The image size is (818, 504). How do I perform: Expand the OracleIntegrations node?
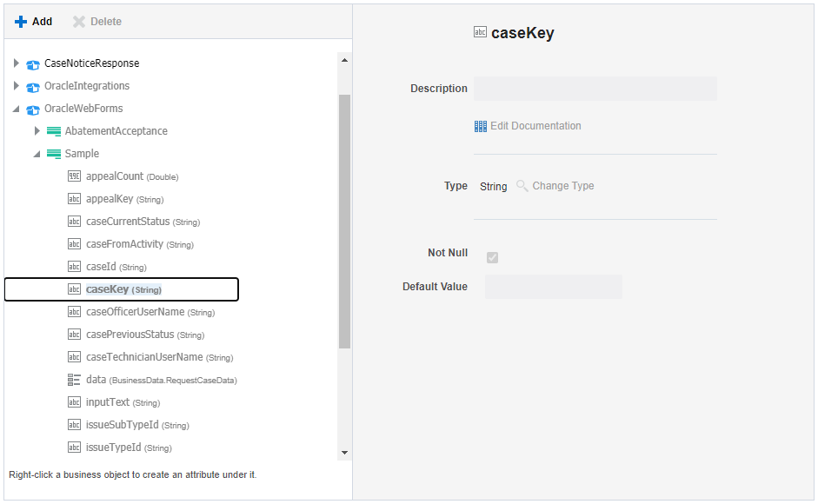(17, 85)
